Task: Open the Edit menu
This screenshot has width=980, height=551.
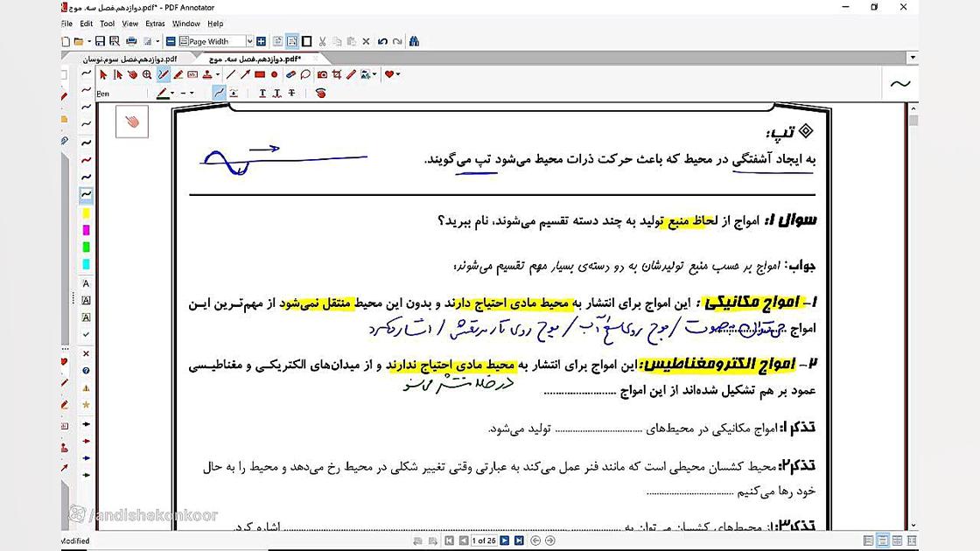Action: click(x=87, y=24)
